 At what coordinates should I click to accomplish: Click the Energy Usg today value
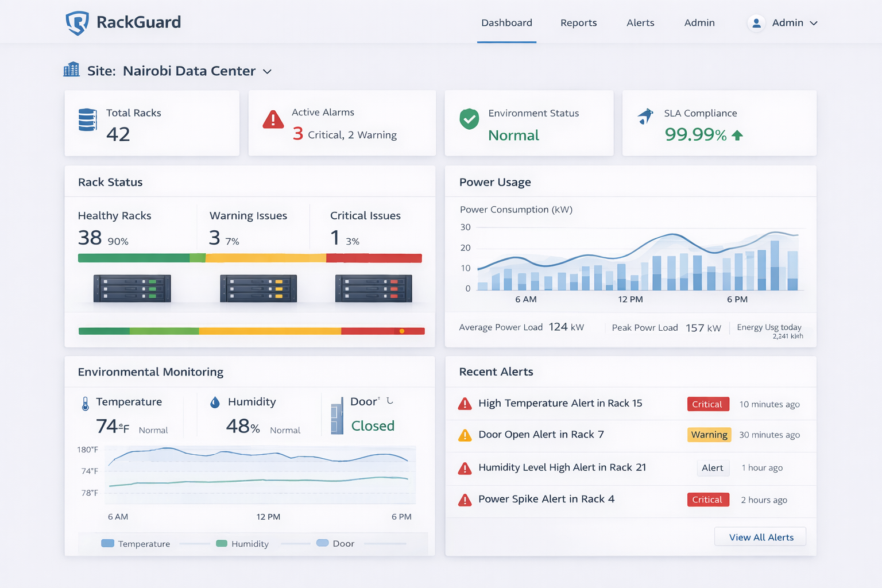pyautogui.click(x=788, y=336)
